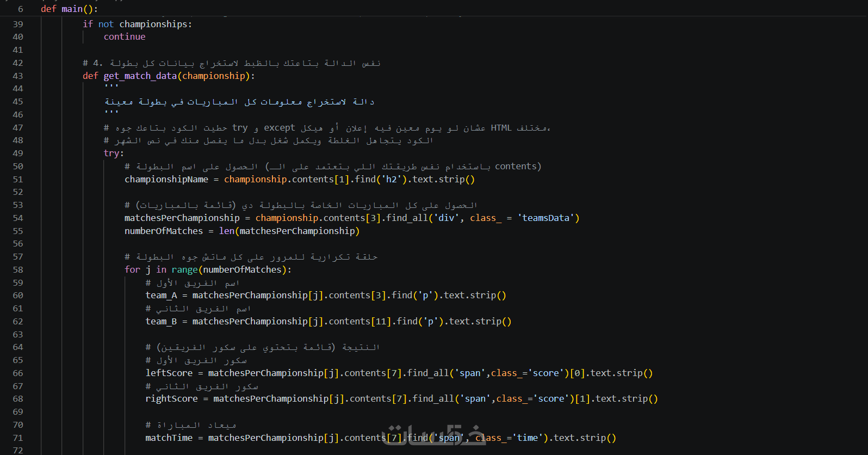
Task: Click line number 39 in the gutter
Action: pyautogui.click(x=18, y=24)
